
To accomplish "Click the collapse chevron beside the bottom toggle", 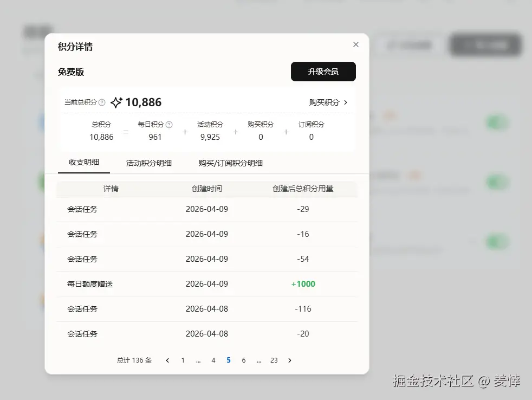I will [x=473, y=242].
